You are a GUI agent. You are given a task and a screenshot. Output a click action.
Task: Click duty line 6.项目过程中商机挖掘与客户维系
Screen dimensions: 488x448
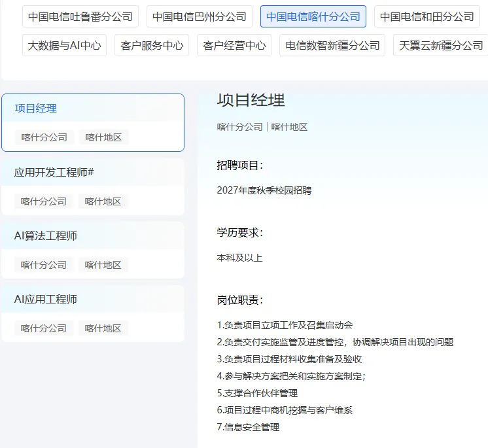pyautogui.click(x=285, y=410)
